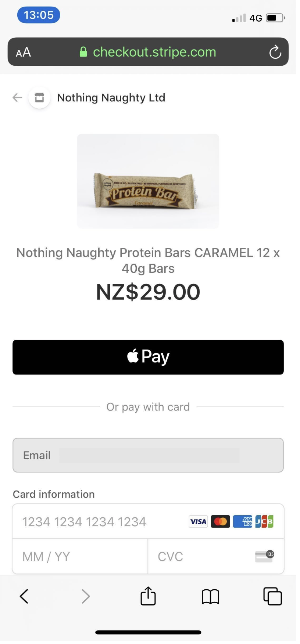Open Safari bookmarks book icon
The width and height of the screenshot is (300, 644).
[x=210, y=596]
